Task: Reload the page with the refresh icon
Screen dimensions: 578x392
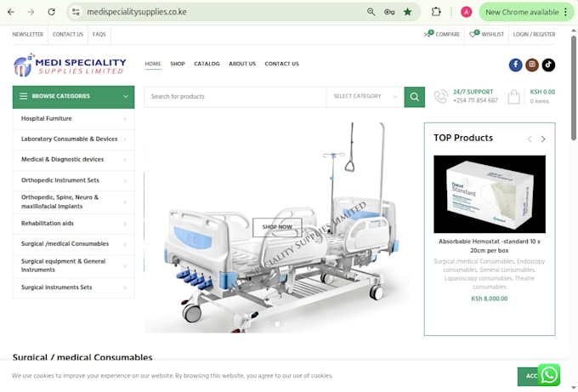Action: 52,12
